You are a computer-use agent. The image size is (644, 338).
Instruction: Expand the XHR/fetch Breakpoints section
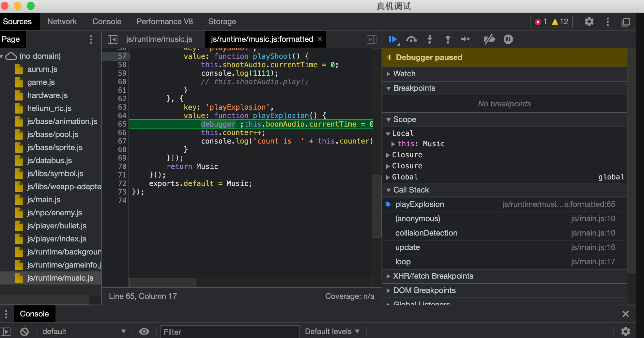pos(433,276)
